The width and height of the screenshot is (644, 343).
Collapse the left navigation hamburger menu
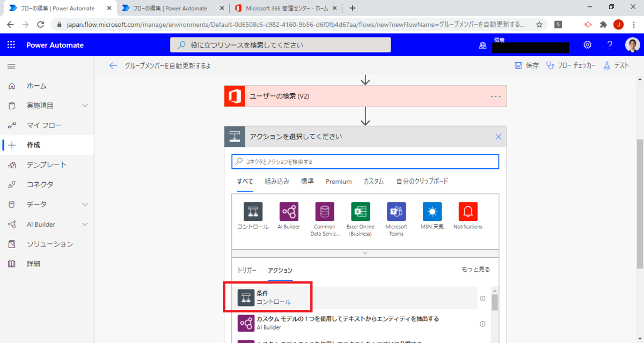(11, 66)
